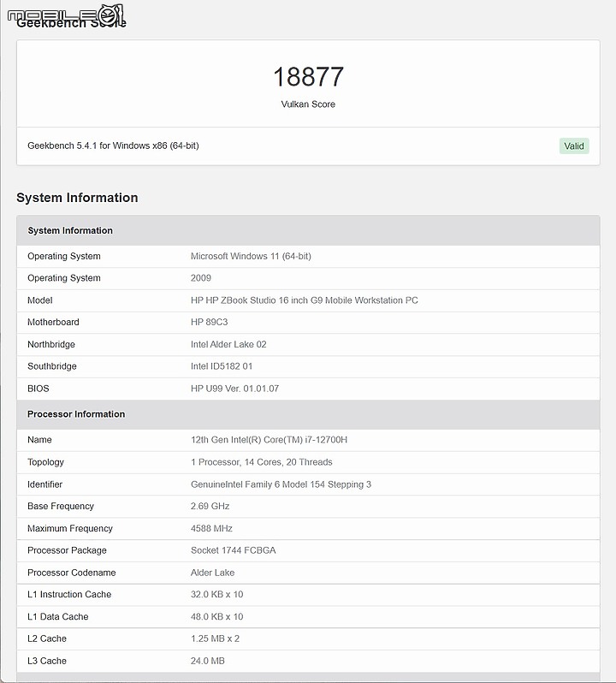The image size is (616, 683).
Task: Click 'Socket 1744 FCBGA' value
Action: (234, 550)
